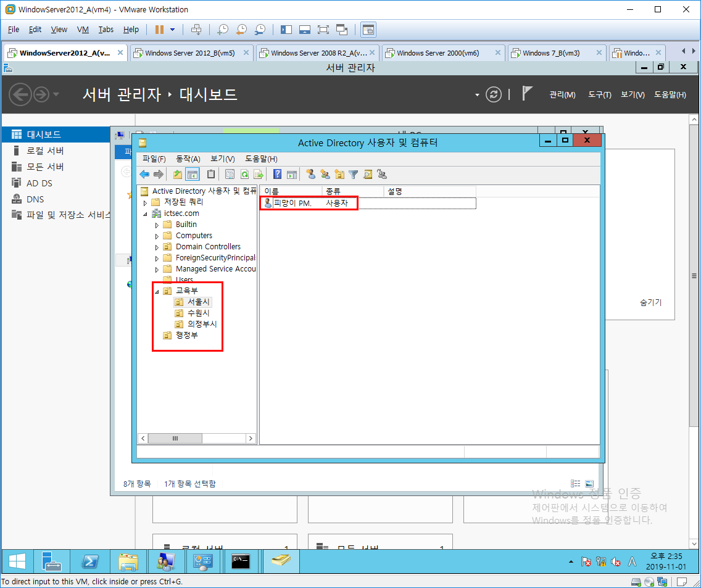This screenshot has height=588, width=701.
Task: Click the Server Manager refresh circle icon
Action: [494, 94]
